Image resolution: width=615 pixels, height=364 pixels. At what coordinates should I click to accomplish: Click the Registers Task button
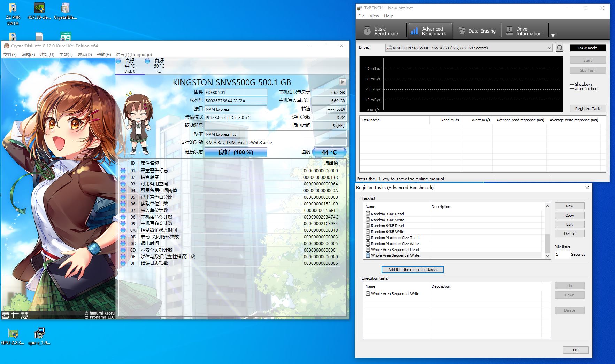point(587,109)
